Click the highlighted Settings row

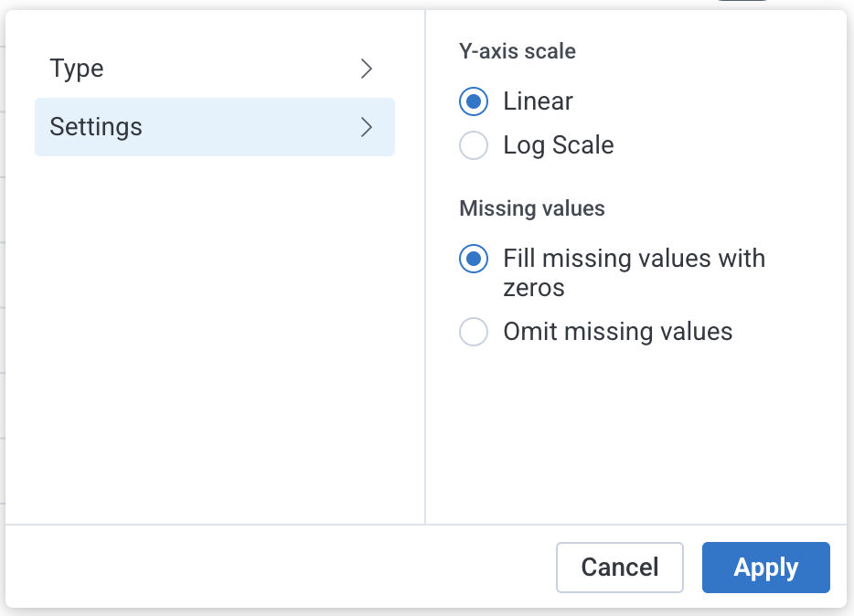214,127
